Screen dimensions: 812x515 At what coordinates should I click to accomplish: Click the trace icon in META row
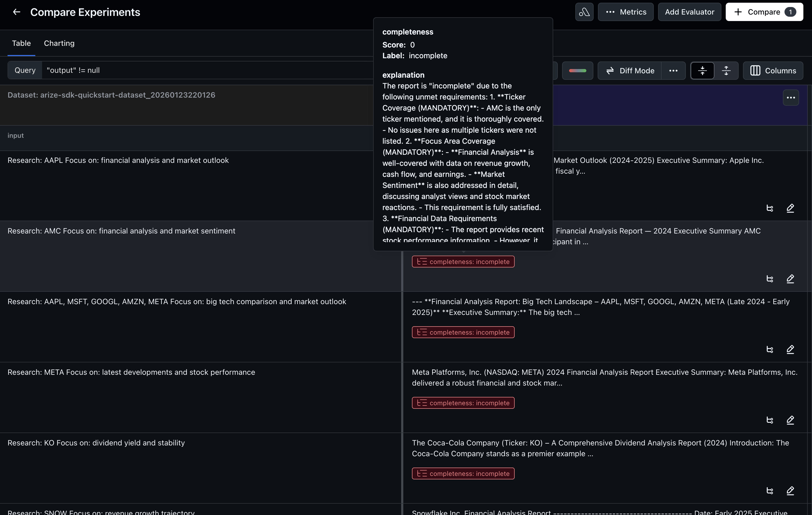(x=770, y=420)
